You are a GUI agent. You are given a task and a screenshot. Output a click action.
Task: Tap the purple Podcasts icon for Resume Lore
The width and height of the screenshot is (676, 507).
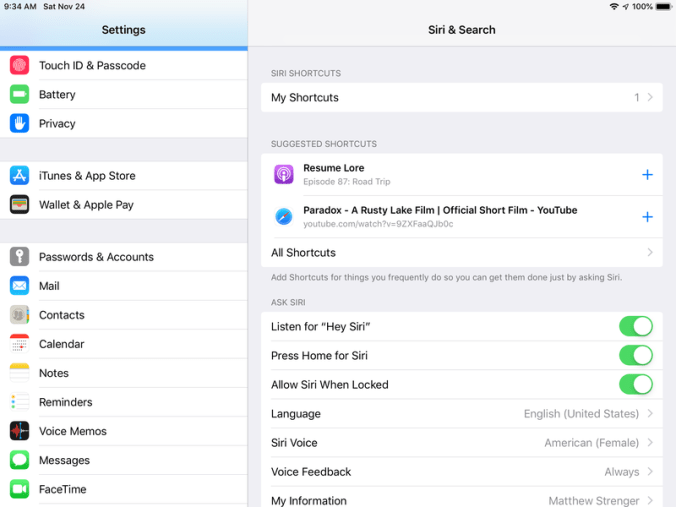[x=284, y=175]
